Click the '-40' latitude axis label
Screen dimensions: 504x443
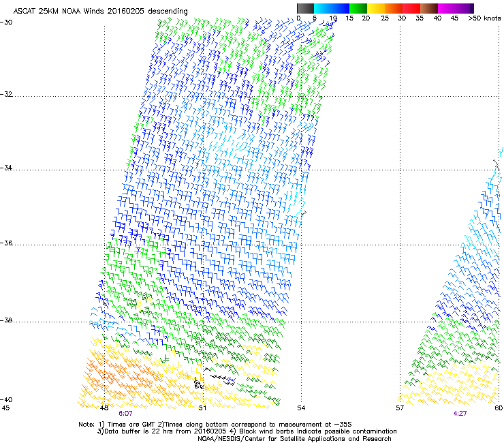coord(6,399)
